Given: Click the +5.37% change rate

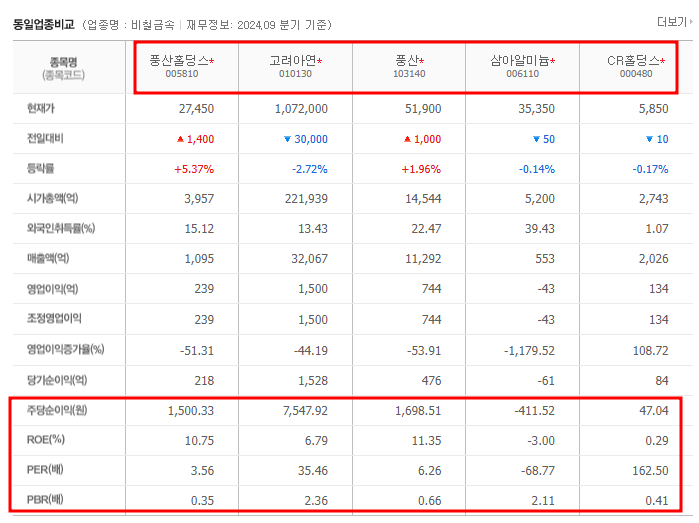Looking at the screenshot, I should tap(194, 169).
